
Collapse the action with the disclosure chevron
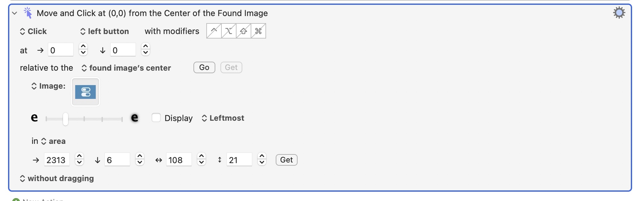14,13
